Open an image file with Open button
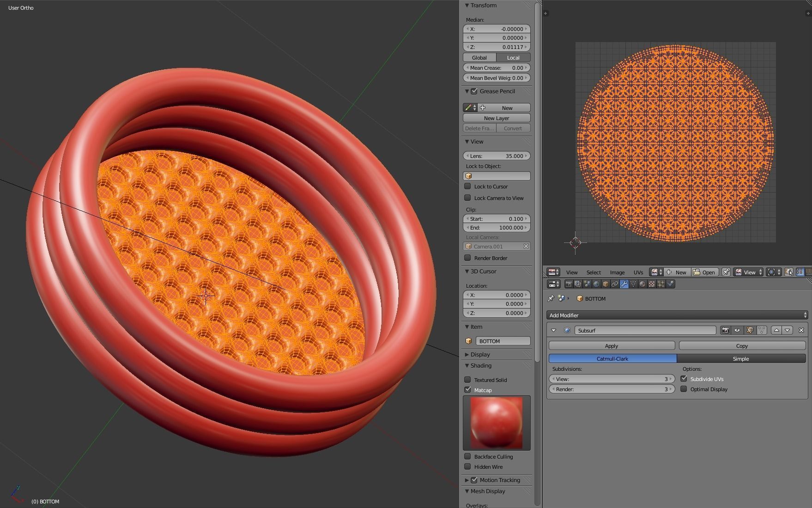The height and width of the screenshot is (508, 812). click(x=704, y=272)
